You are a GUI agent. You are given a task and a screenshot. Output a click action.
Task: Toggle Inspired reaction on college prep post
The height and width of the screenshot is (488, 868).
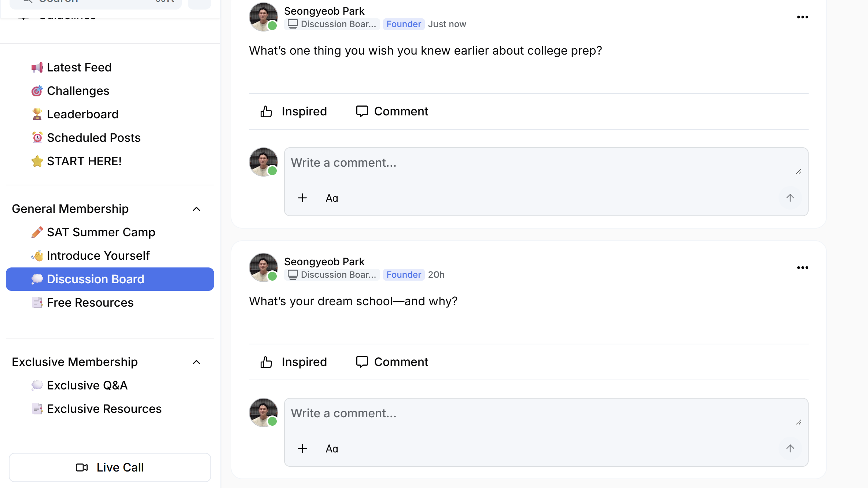(x=293, y=111)
